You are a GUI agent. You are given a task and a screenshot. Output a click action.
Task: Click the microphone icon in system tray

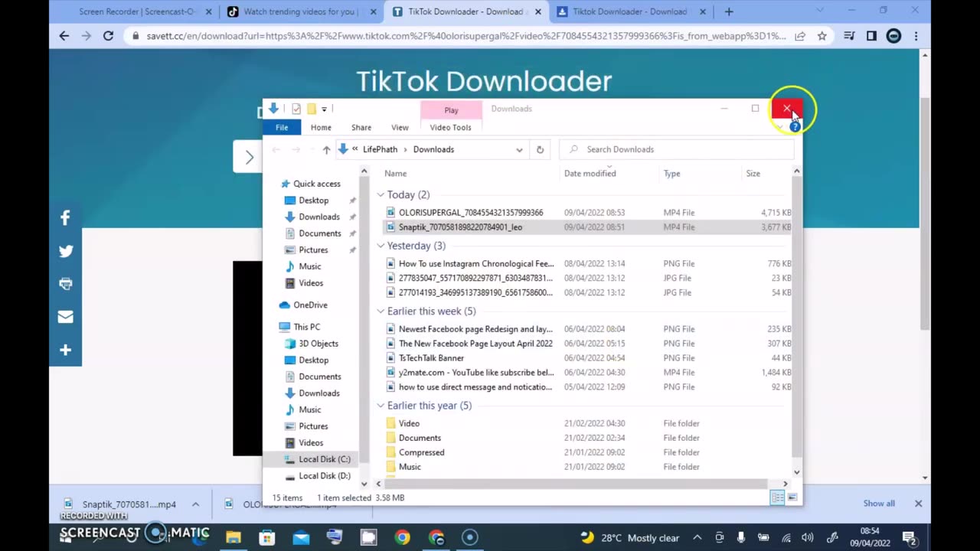(740, 537)
